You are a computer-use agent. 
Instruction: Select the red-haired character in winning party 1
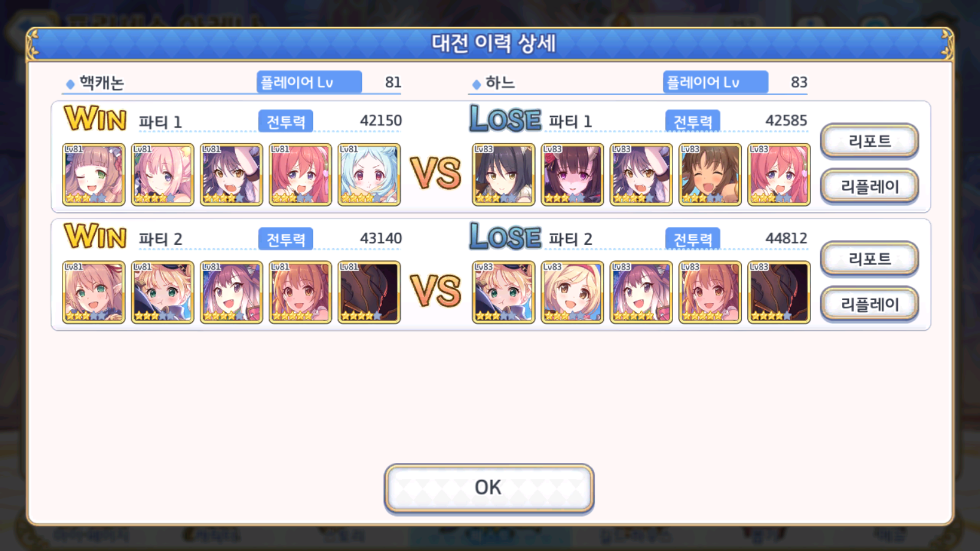tap(300, 174)
